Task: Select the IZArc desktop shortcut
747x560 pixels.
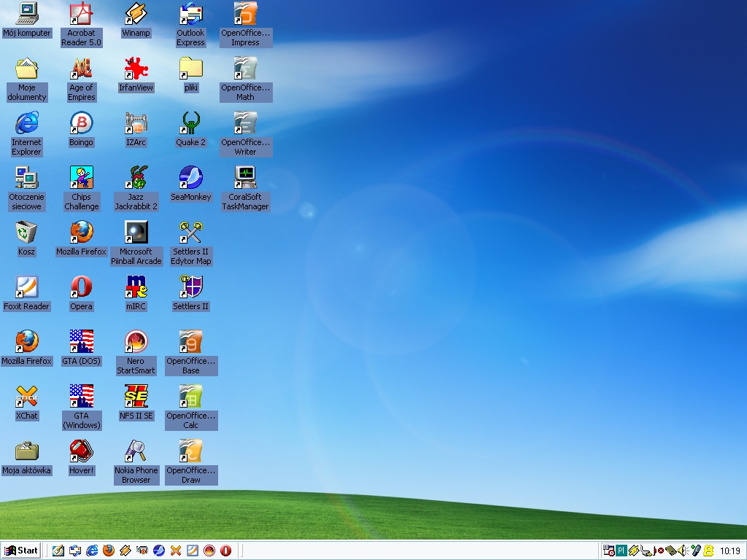Action: click(x=136, y=130)
